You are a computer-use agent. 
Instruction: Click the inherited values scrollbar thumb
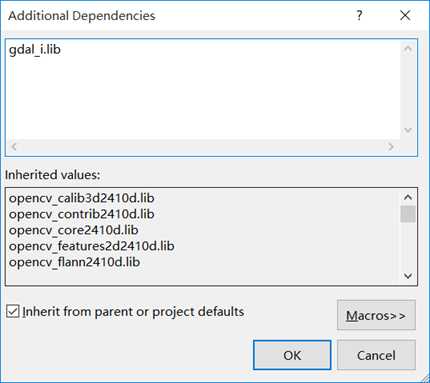(408, 214)
